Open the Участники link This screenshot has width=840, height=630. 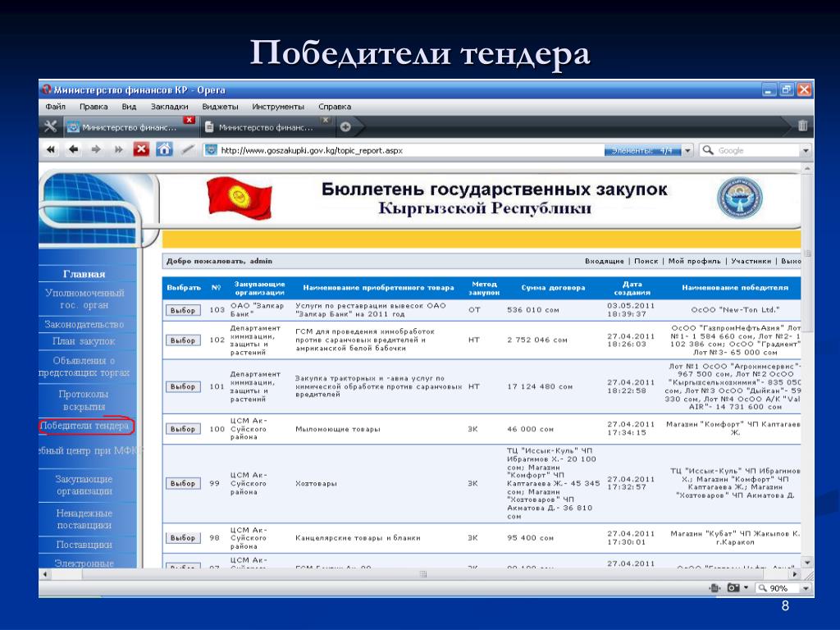click(751, 261)
